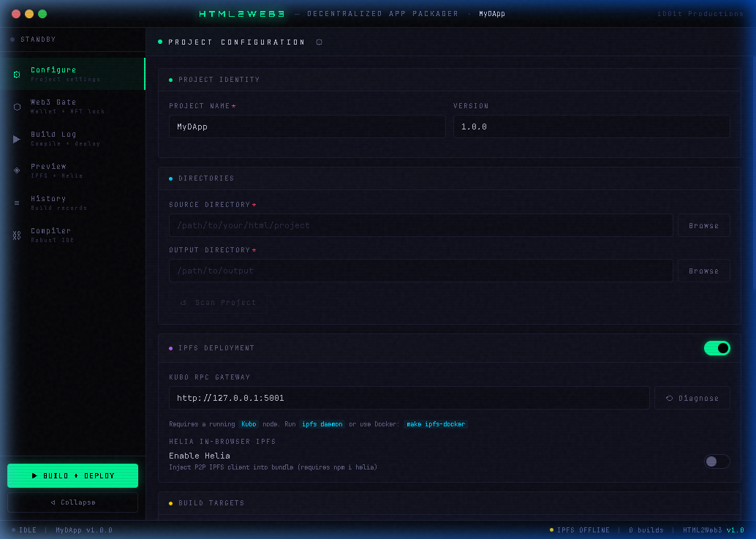
Task: Click the Scan Project button
Action: click(x=218, y=303)
